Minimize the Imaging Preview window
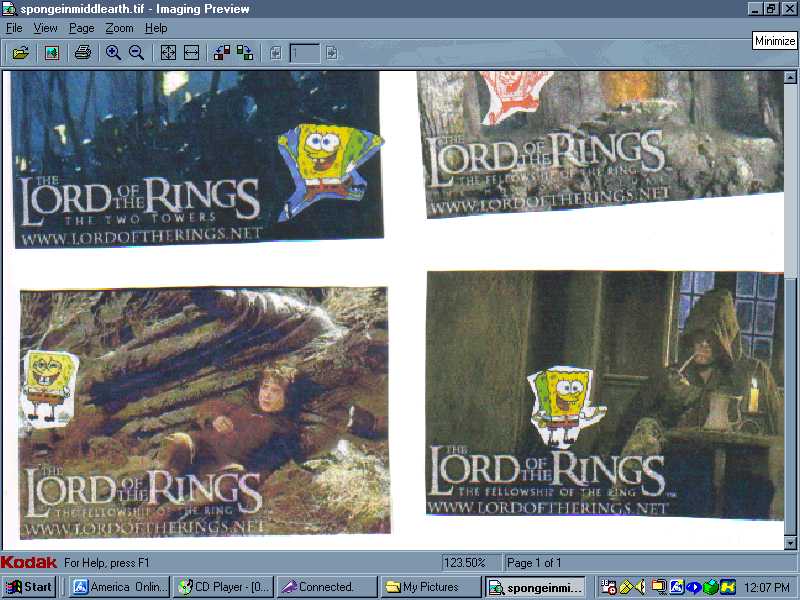The width and height of the screenshot is (800, 600). [x=756, y=9]
